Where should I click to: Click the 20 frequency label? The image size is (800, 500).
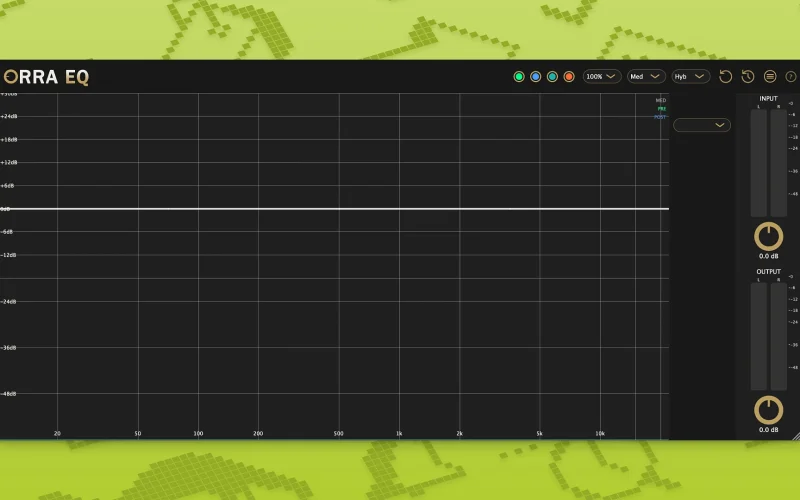[x=57, y=434]
